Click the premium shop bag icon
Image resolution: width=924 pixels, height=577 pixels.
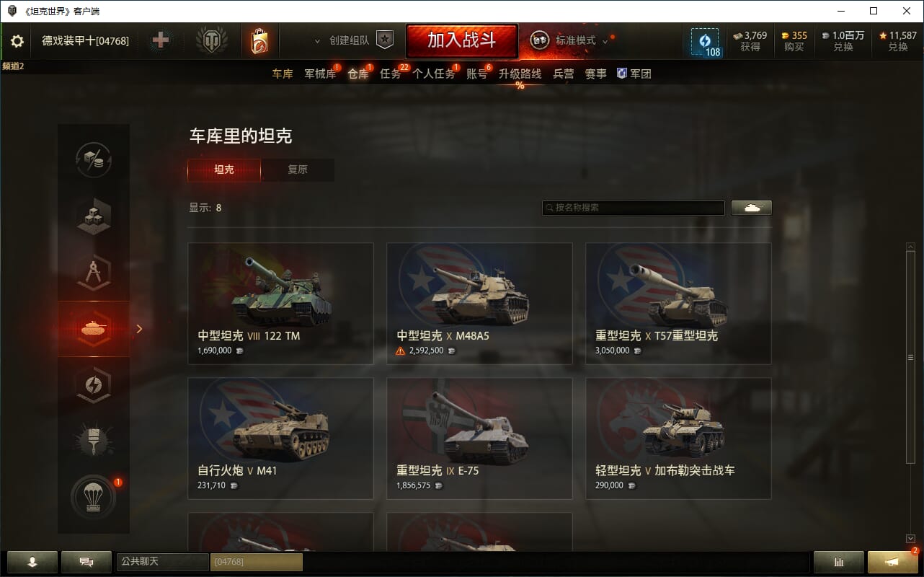pyautogui.click(x=259, y=41)
